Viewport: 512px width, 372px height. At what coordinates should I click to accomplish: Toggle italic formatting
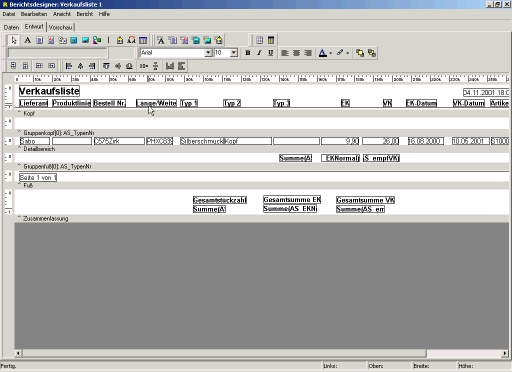click(259, 53)
